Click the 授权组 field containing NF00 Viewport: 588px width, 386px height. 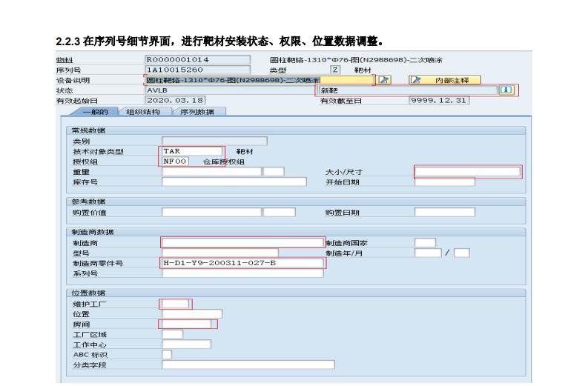pos(176,162)
